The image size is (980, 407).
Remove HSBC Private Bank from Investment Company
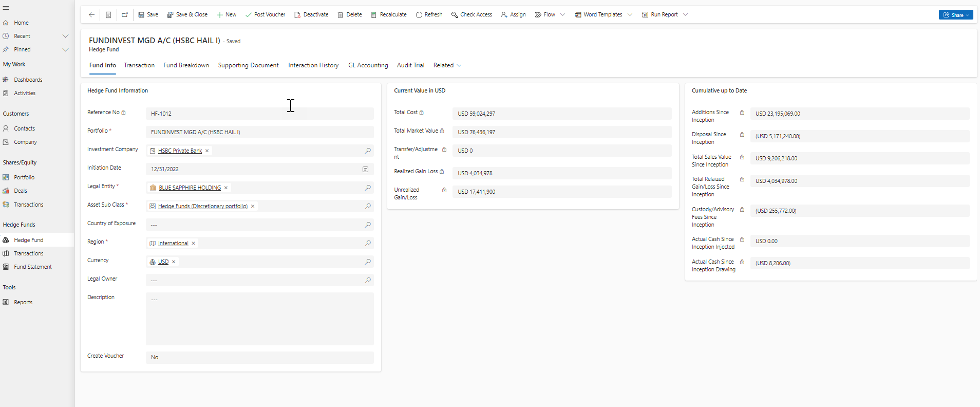tap(207, 151)
